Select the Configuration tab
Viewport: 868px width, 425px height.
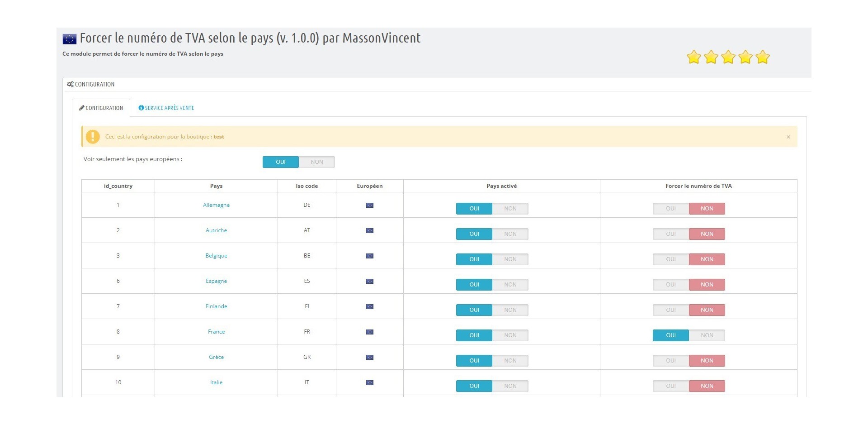coord(101,108)
